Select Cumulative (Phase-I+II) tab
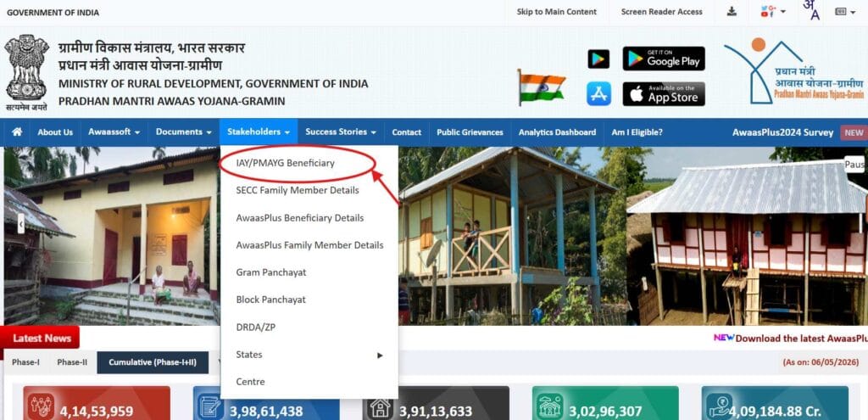This screenshot has width=868, height=420. pos(153,362)
